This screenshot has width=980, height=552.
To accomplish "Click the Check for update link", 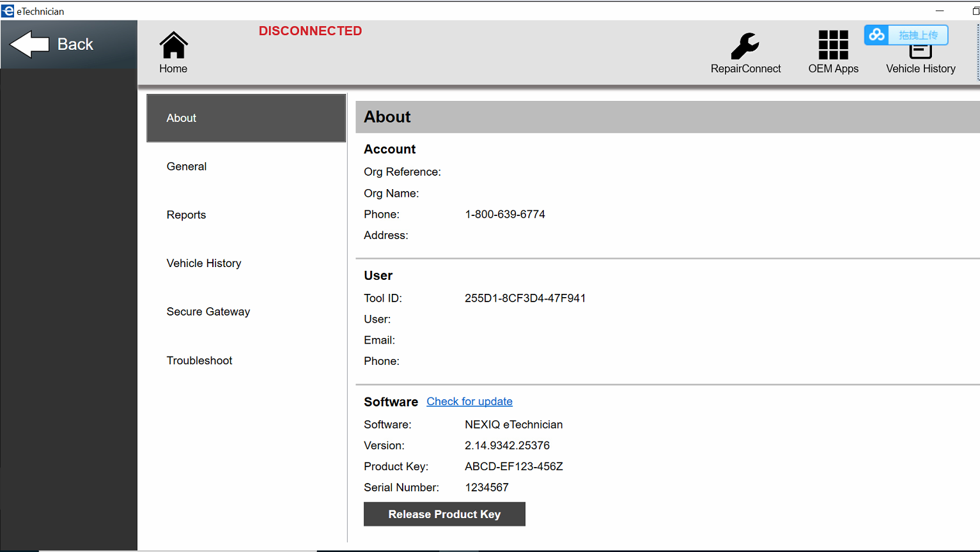I will point(469,402).
